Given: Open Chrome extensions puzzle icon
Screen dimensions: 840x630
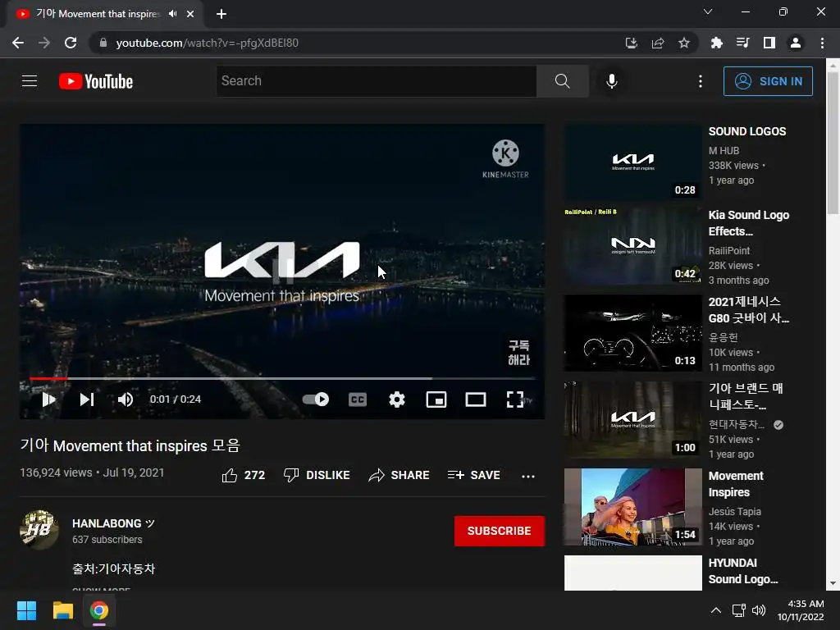Looking at the screenshot, I should [716, 43].
